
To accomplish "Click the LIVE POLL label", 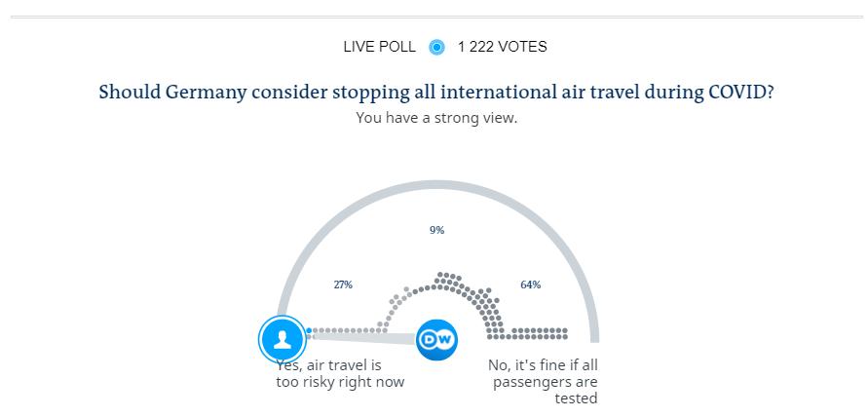I will click(x=379, y=47).
